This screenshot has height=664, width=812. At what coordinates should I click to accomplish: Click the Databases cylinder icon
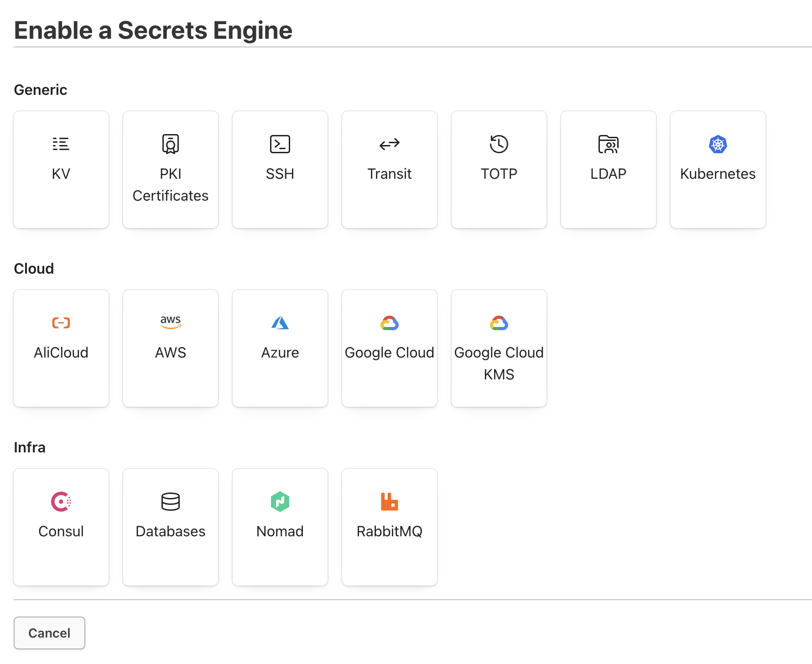(170, 501)
